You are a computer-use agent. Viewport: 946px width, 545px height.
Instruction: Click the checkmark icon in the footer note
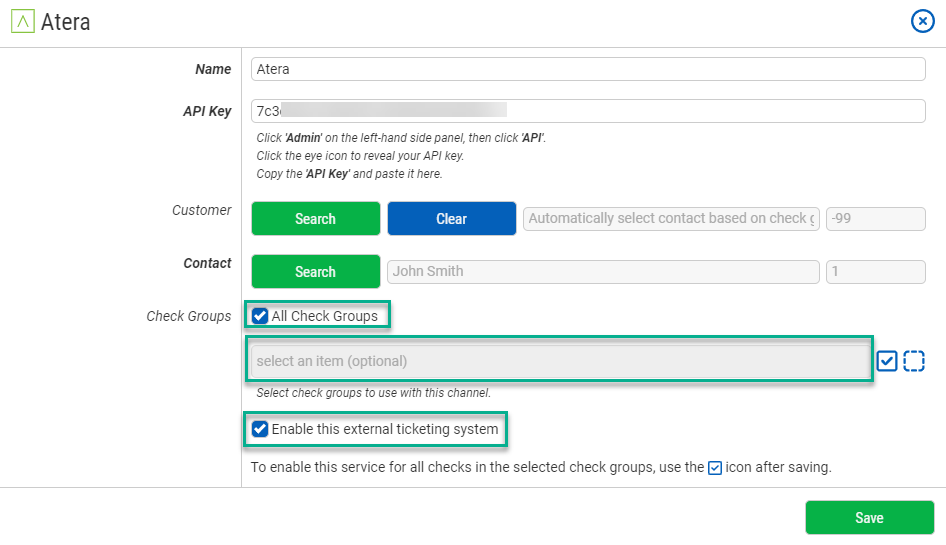click(x=715, y=468)
